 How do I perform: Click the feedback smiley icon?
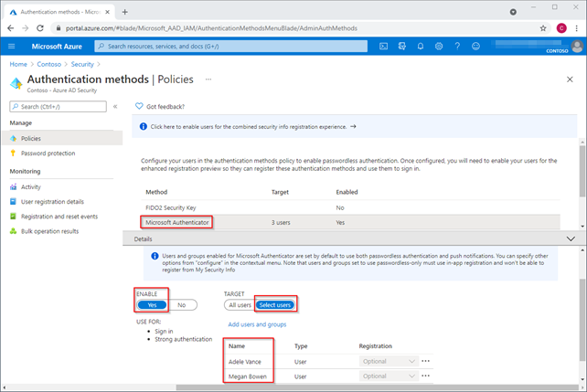pos(475,46)
